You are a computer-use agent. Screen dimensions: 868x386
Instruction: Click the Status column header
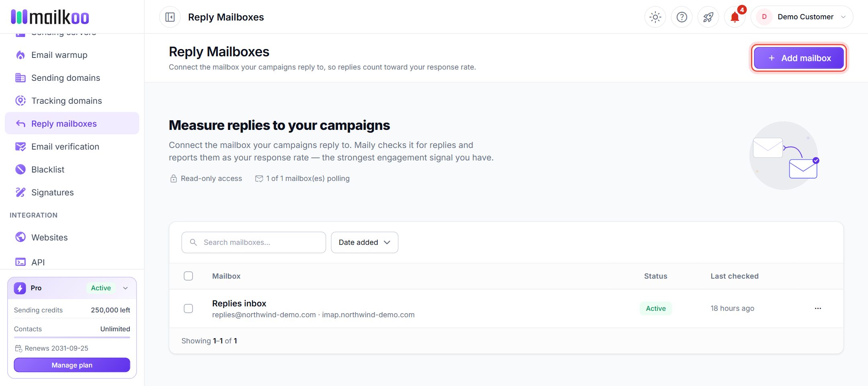click(x=655, y=276)
